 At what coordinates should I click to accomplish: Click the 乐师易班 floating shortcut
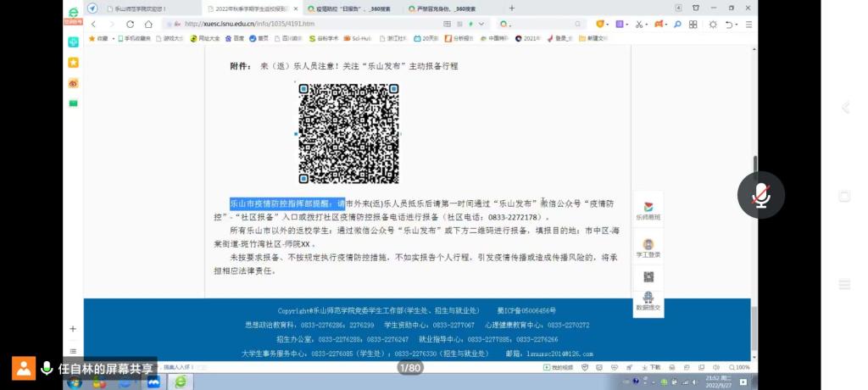pos(648,210)
